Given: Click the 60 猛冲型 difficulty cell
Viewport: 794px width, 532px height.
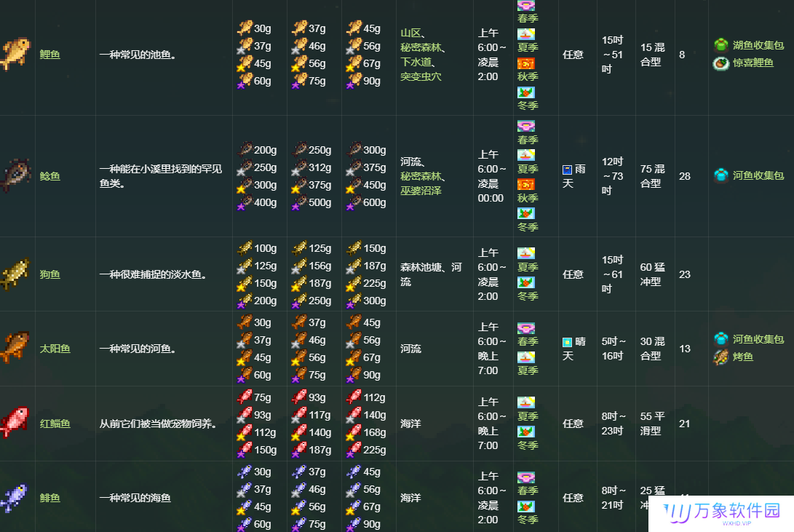Looking at the screenshot, I should tap(653, 274).
